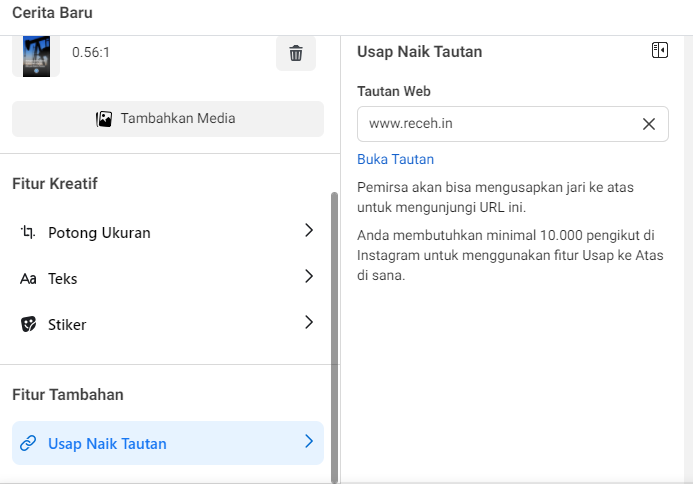Image resolution: width=693 pixels, height=493 pixels.
Task: Clear the web link with X
Action: 648,124
